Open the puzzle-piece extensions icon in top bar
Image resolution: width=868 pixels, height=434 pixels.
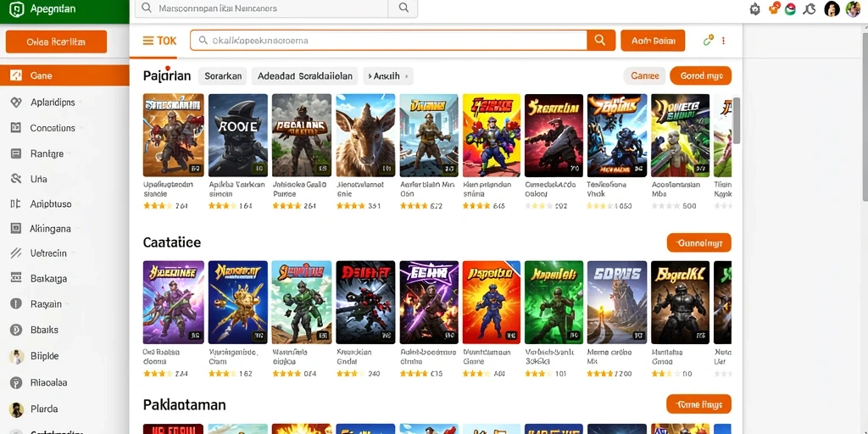810,8
